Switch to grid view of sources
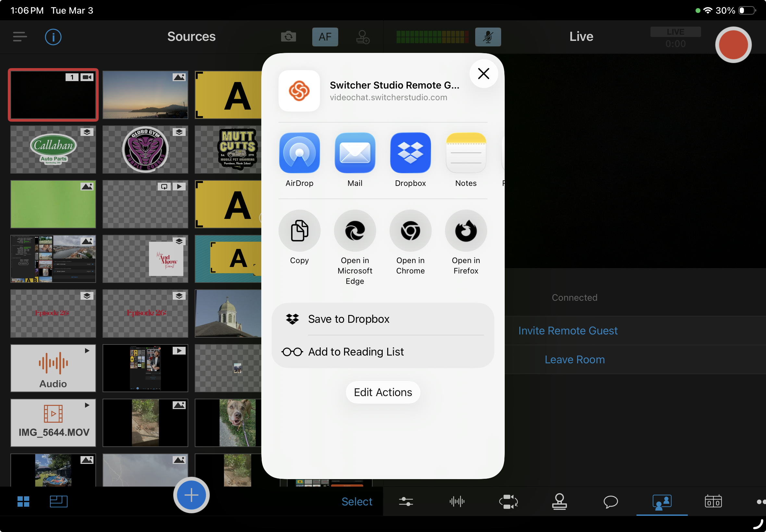Image resolution: width=766 pixels, height=532 pixels. (23, 501)
